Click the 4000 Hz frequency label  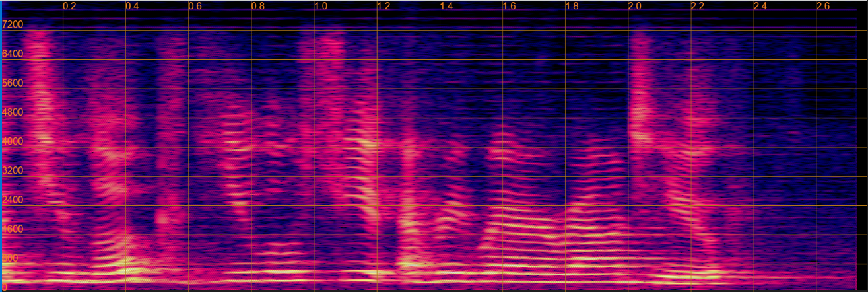click(13, 141)
